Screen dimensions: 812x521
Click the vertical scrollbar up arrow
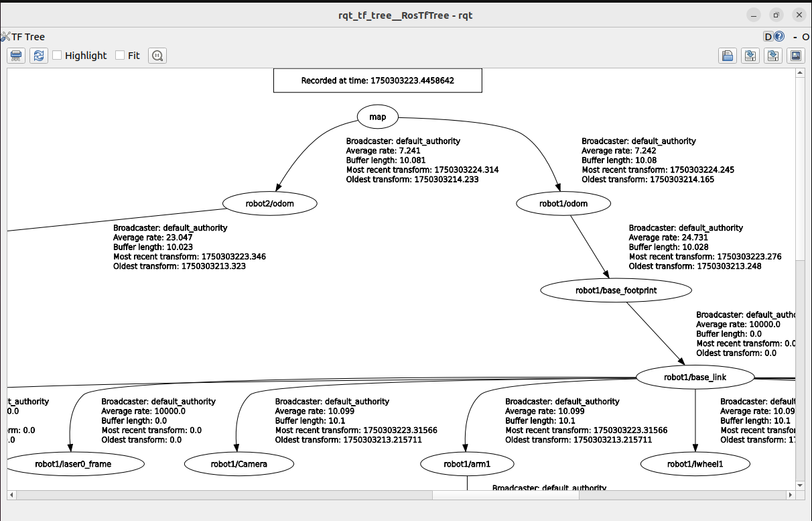(x=800, y=72)
